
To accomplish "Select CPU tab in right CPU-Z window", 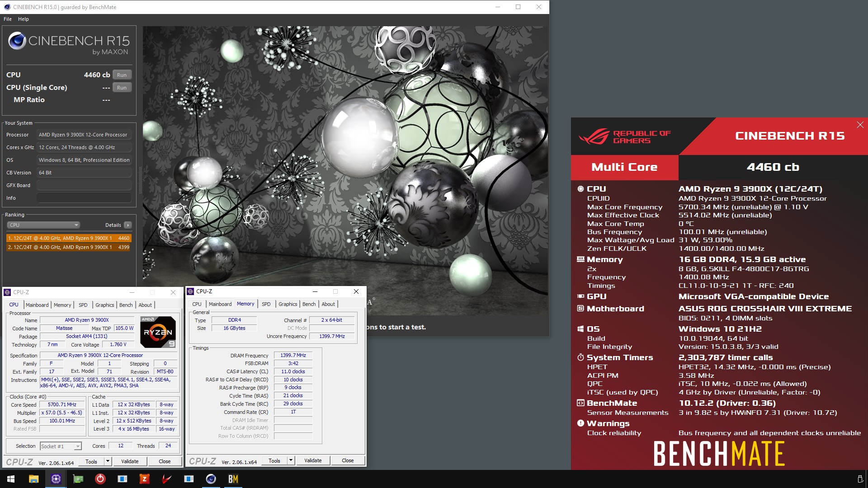I will click(x=197, y=304).
